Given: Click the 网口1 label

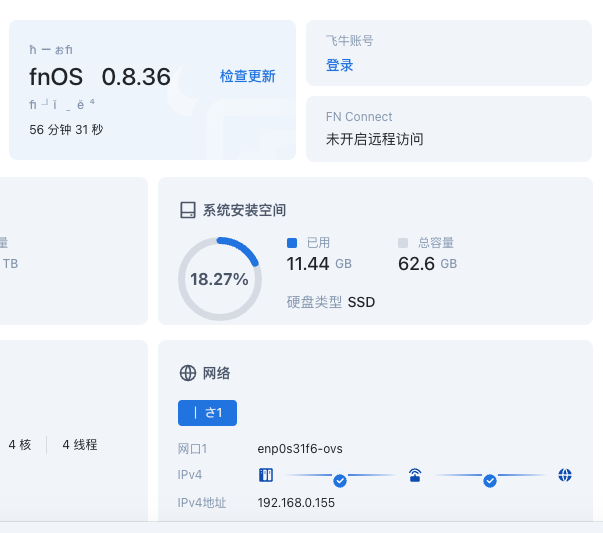Looking at the screenshot, I should coord(192,449).
